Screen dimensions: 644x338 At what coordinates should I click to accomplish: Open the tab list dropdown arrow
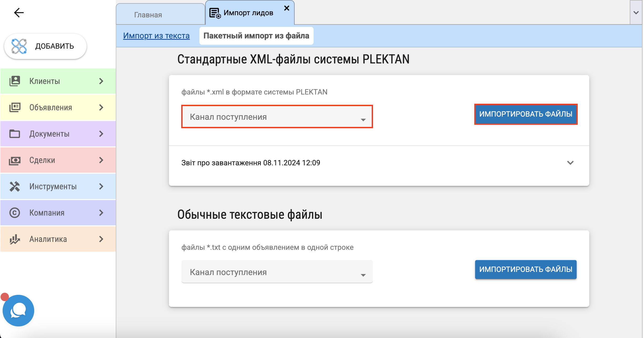[636, 13]
